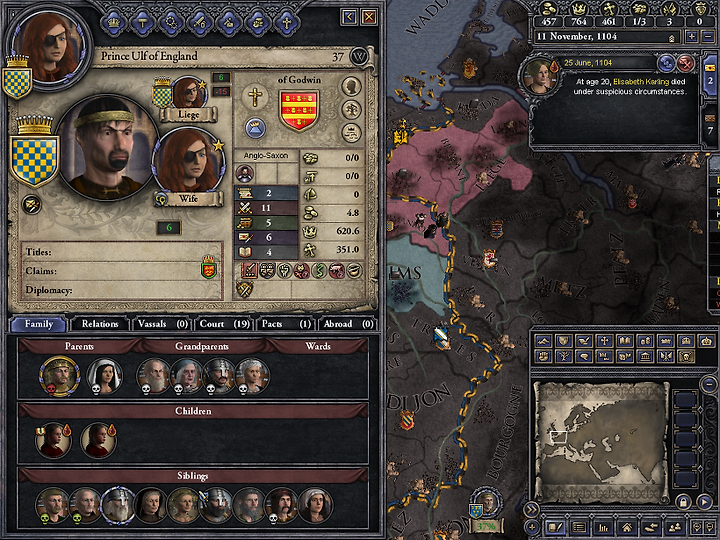The height and width of the screenshot is (540, 720).
Task: Enable the skull-and-swords map mode toggle
Action: (685, 356)
